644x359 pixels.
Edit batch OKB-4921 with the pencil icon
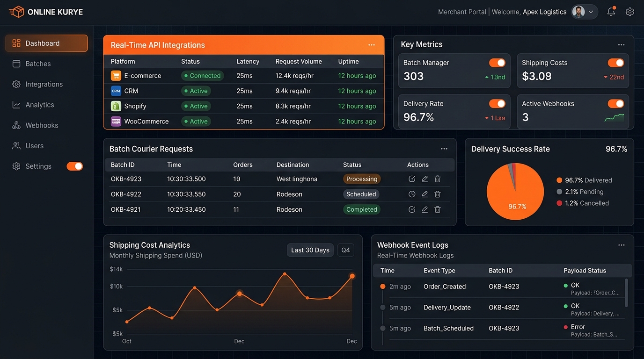(x=425, y=209)
